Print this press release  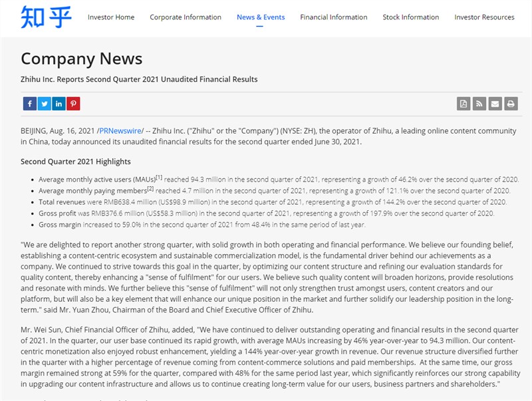(x=511, y=104)
